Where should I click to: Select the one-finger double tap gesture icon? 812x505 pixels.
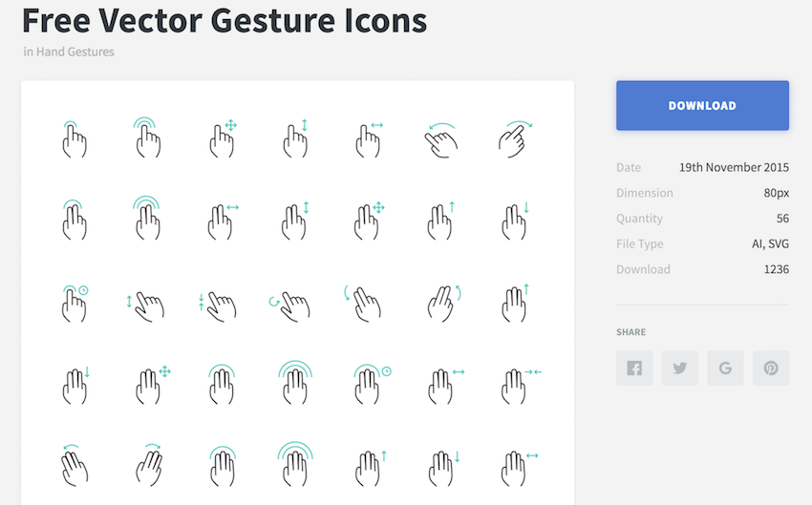pos(146,137)
